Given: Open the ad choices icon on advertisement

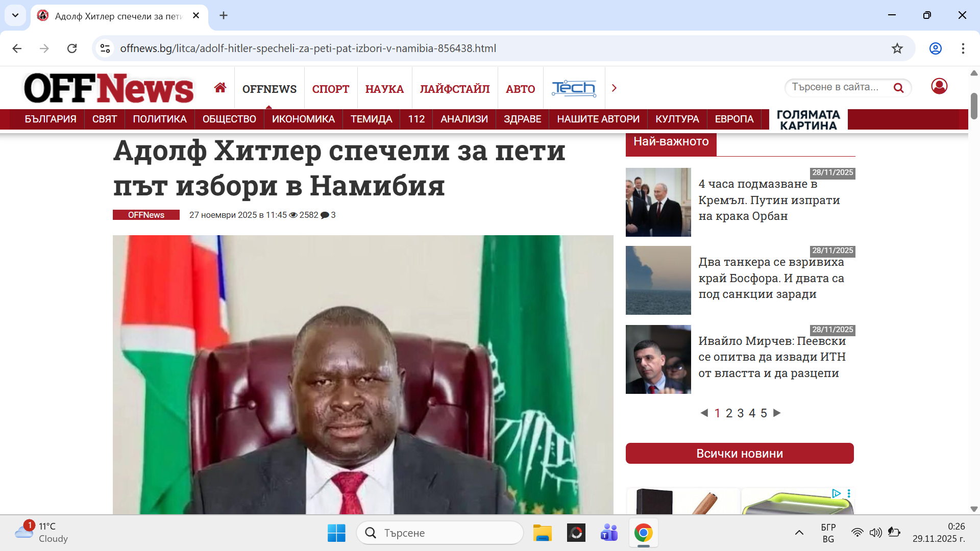Looking at the screenshot, I should (836, 493).
